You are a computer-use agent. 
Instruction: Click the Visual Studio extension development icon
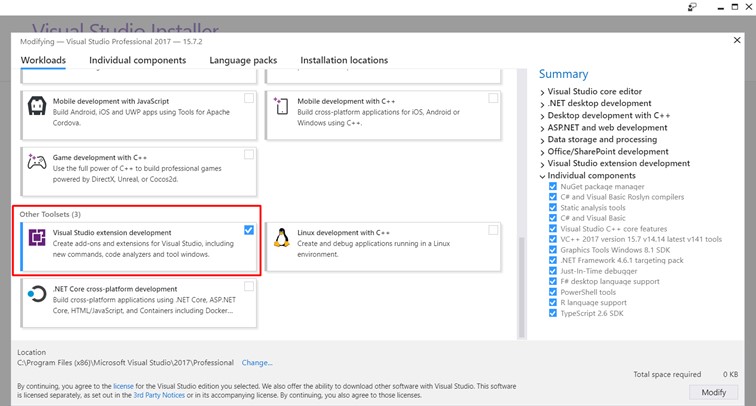coord(37,238)
